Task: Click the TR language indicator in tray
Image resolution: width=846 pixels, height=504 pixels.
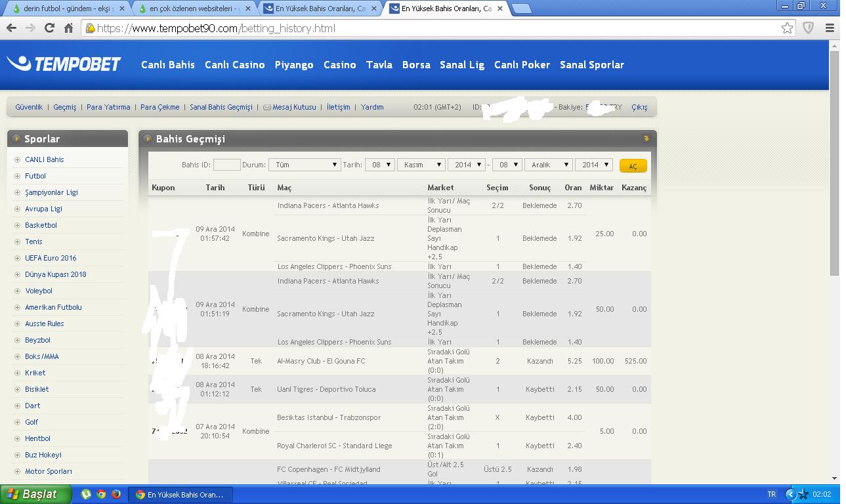Action: click(x=771, y=494)
